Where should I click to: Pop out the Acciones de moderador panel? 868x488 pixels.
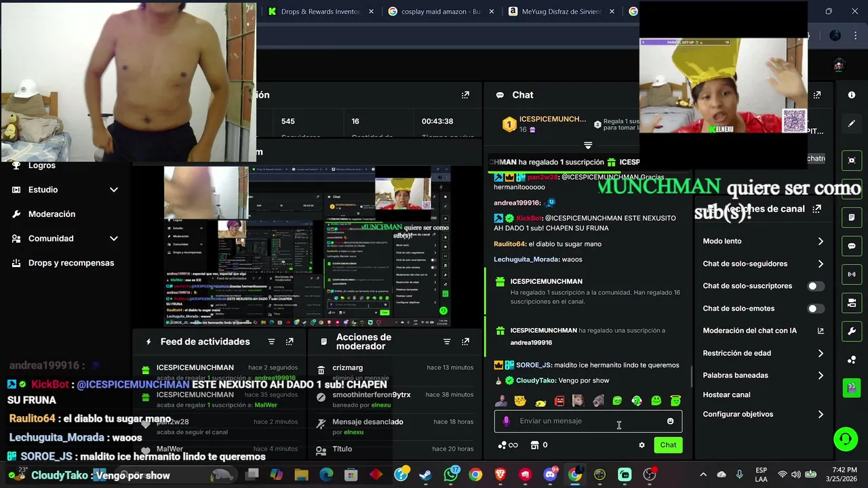tap(465, 342)
